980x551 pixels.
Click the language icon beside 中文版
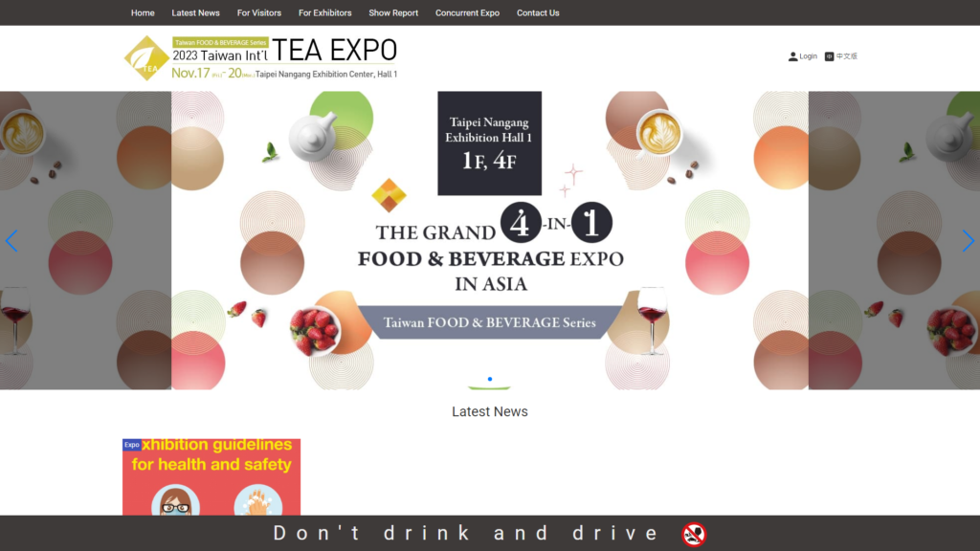tap(829, 56)
